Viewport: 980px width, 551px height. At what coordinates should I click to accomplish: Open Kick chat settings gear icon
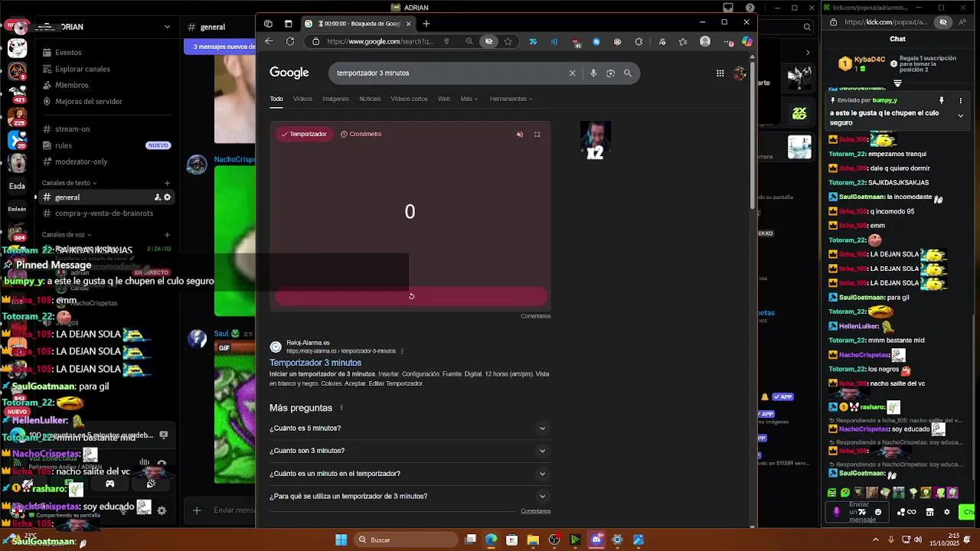(946, 512)
